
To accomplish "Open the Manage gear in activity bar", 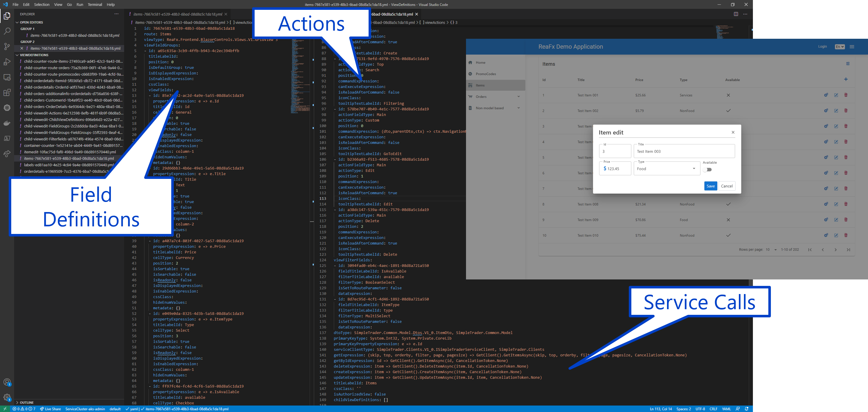I will 7,397.
